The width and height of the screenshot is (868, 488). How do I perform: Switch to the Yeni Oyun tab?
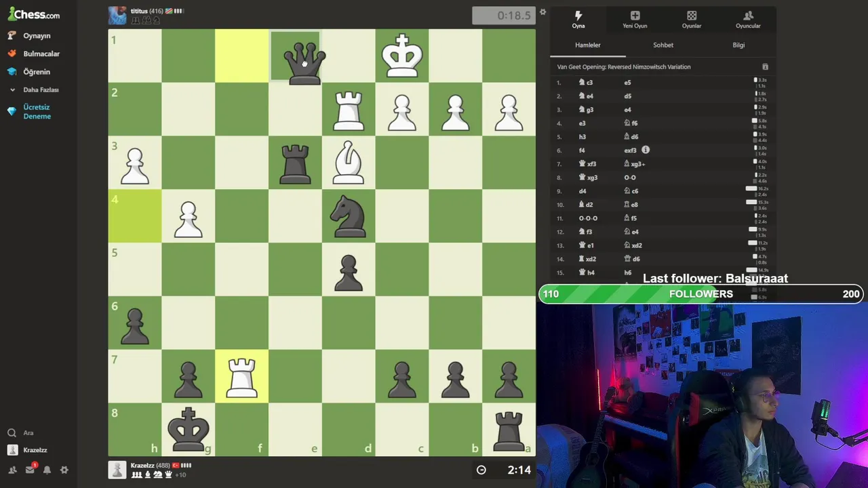tap(635, 19)
